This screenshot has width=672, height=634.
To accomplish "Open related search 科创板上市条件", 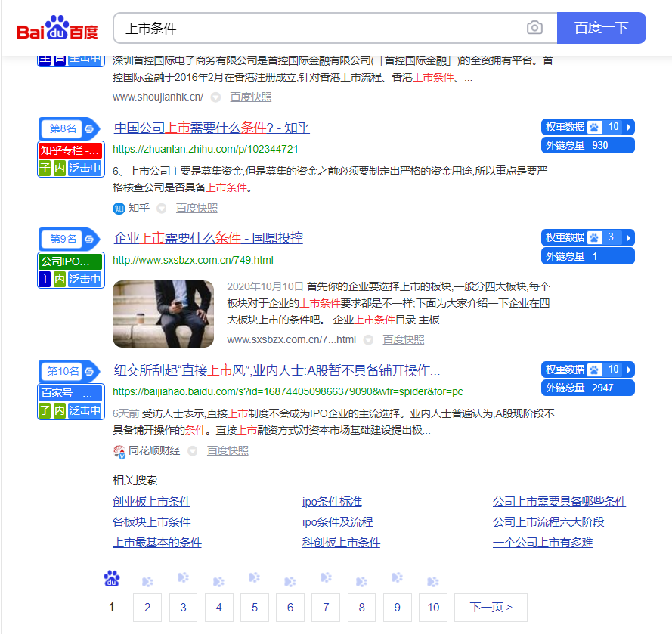I will (x=341, y=543).
